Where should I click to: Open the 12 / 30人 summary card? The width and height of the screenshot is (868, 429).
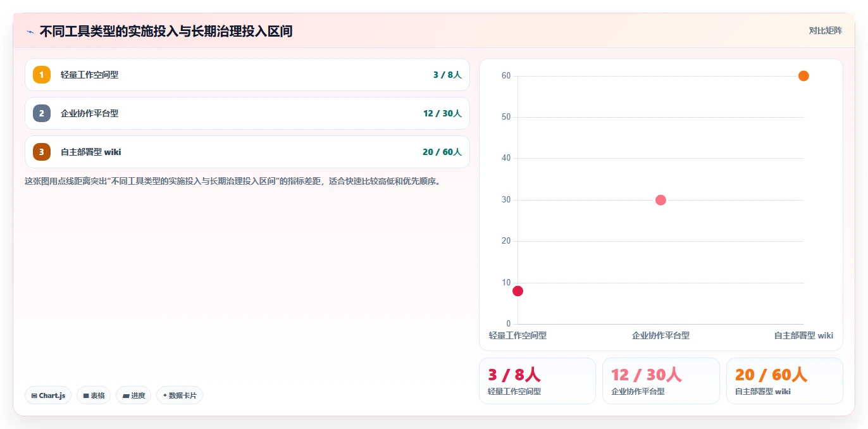point(661,381)
